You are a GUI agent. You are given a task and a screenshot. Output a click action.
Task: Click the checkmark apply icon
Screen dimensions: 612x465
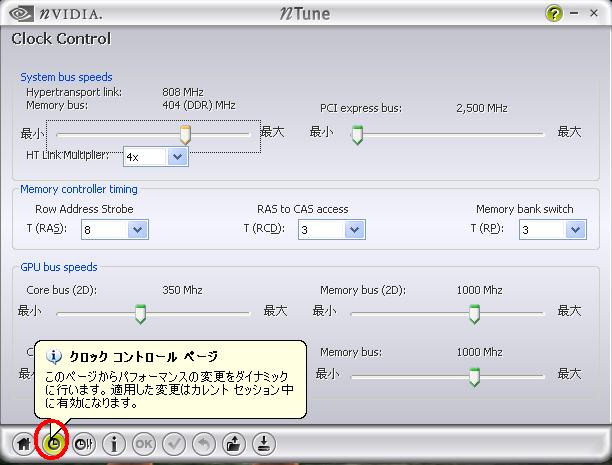click(x=174, y=444)
